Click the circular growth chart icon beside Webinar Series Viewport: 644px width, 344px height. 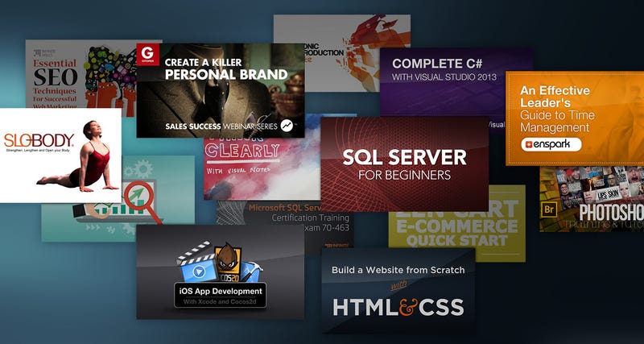pos(287,126)
